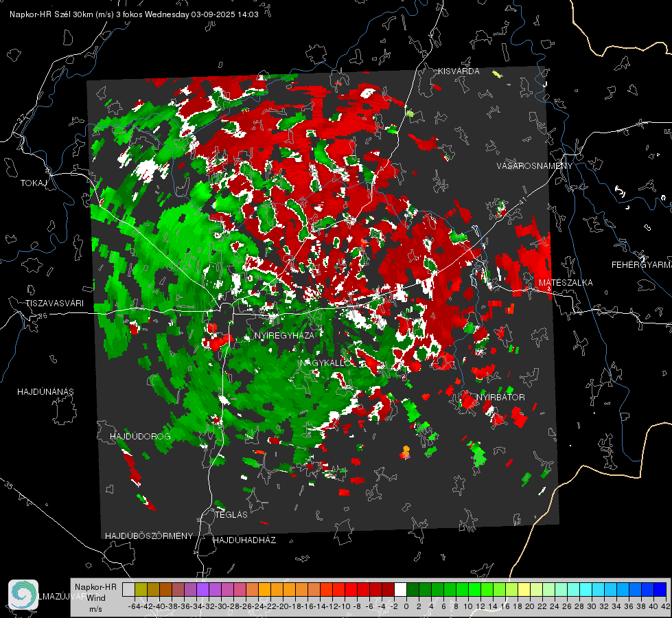This screenshot has height=618, width=672.
Task: Click road number 41 near Vásárosnamény
Action: tap(522, 201)
